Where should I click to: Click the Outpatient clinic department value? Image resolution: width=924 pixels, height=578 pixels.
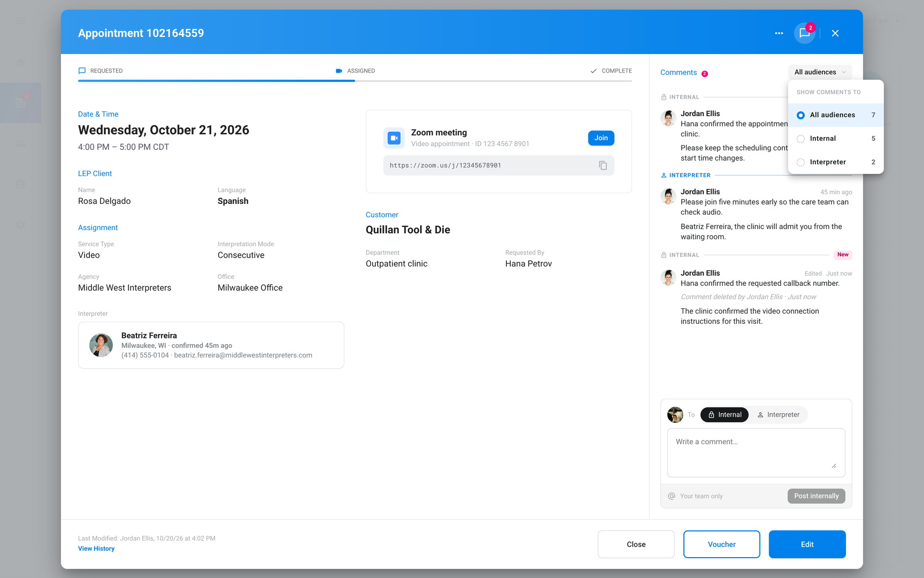[397, 264]
